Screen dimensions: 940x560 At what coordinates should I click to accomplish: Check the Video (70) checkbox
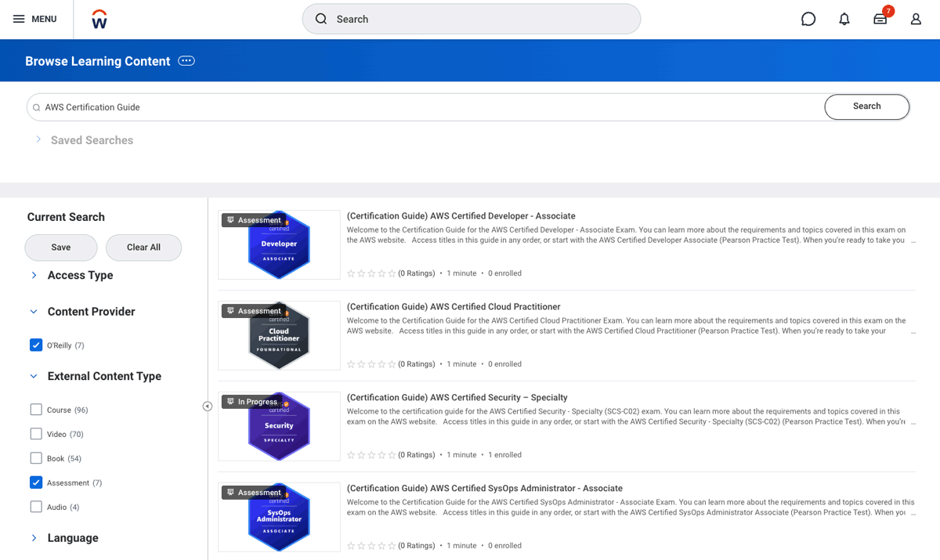[36, 434]
